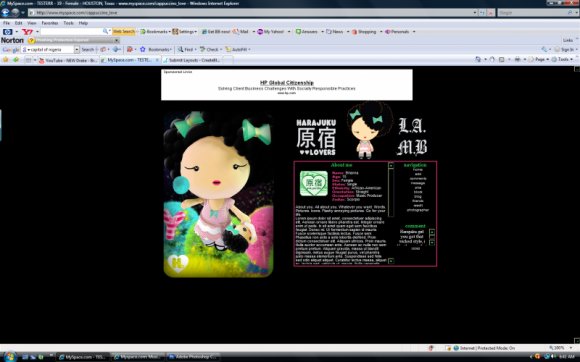Viewport: 580px width, 362px height.
Task: Click the Google toolbar blue star bookmark icon
Action: [x=142, y=49]
